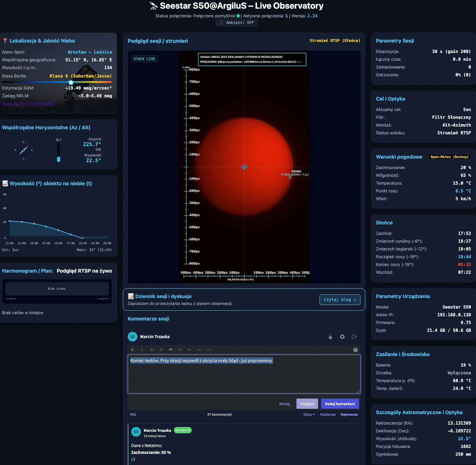Open the RSS feed link
This screenshot has height=465, width=476.
pyautogui.click(x=133, y=414)
